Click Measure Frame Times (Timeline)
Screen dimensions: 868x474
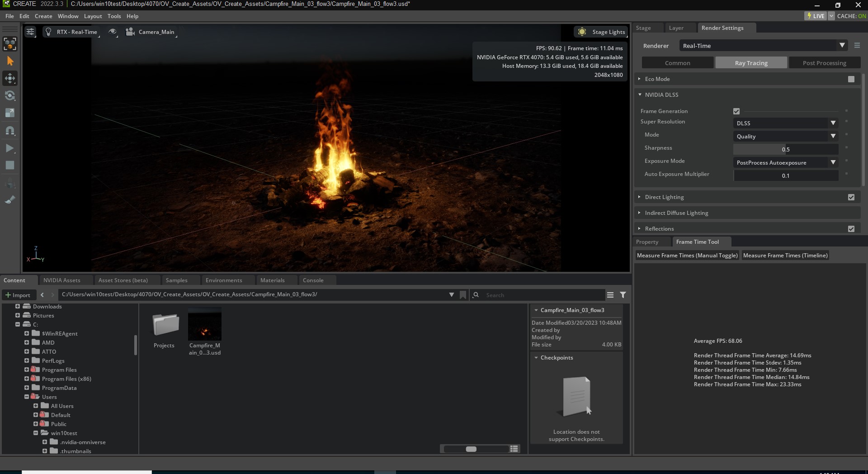[785, 256]
